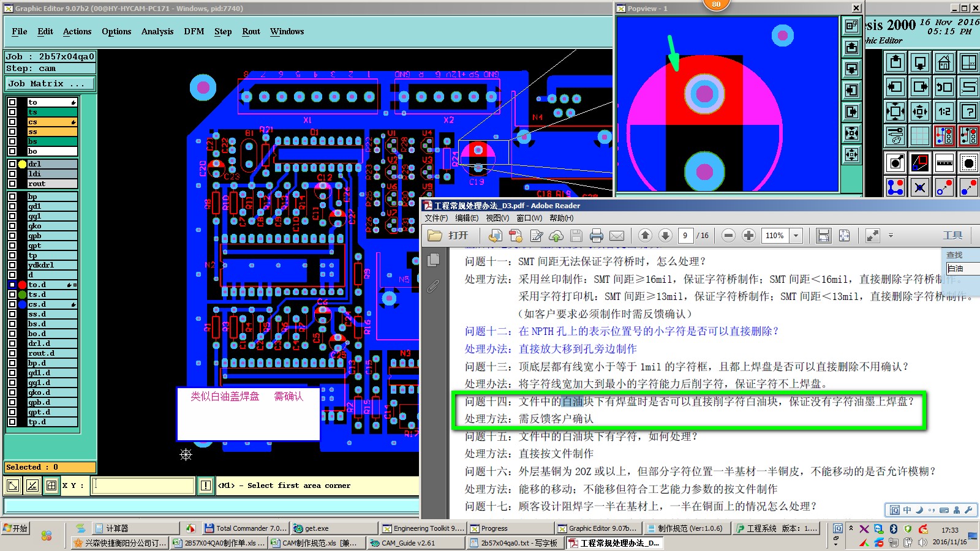Click the page number field in Reader
This screenshot has height=551, width=980.
click(x=685, y=235)
